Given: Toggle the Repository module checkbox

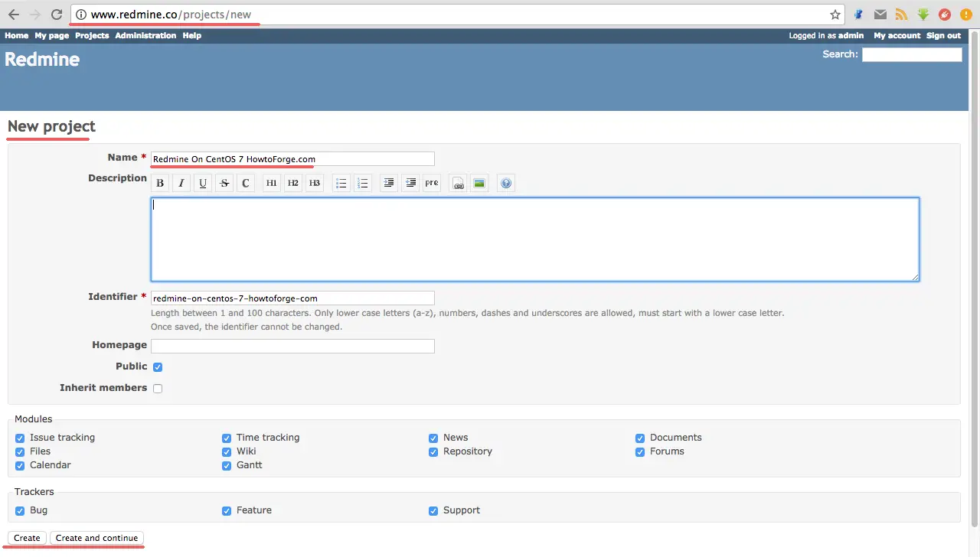Looking at the screenshot, I should 433,452.
